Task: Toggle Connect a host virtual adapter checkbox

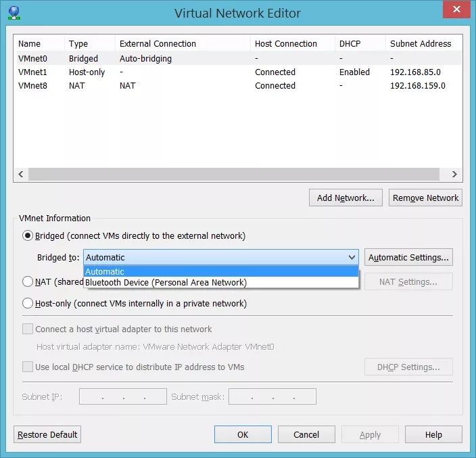Action: 28,329
